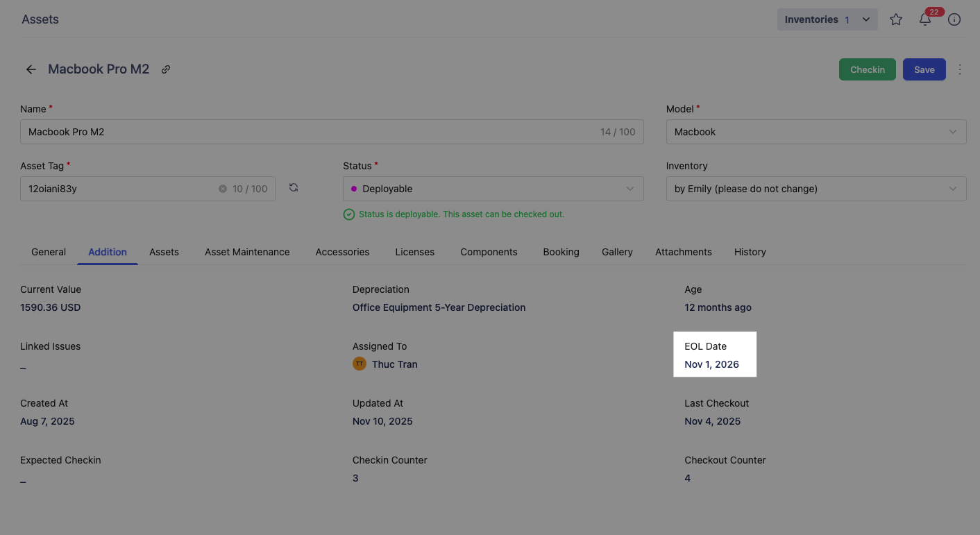Image resolution: width=980 pixels, height=535 pixels.
Task: Open notifications bell with 22 badge
Action: pos(925,19)
